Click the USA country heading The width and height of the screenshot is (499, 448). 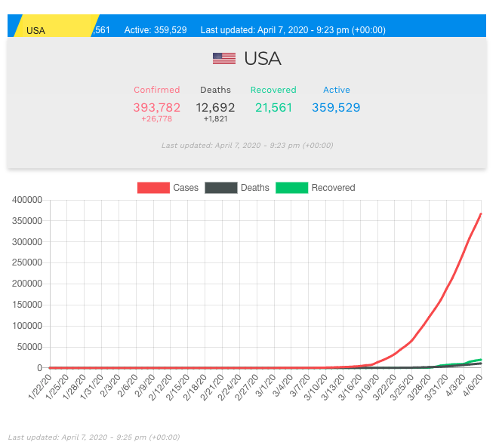(263, 59)
